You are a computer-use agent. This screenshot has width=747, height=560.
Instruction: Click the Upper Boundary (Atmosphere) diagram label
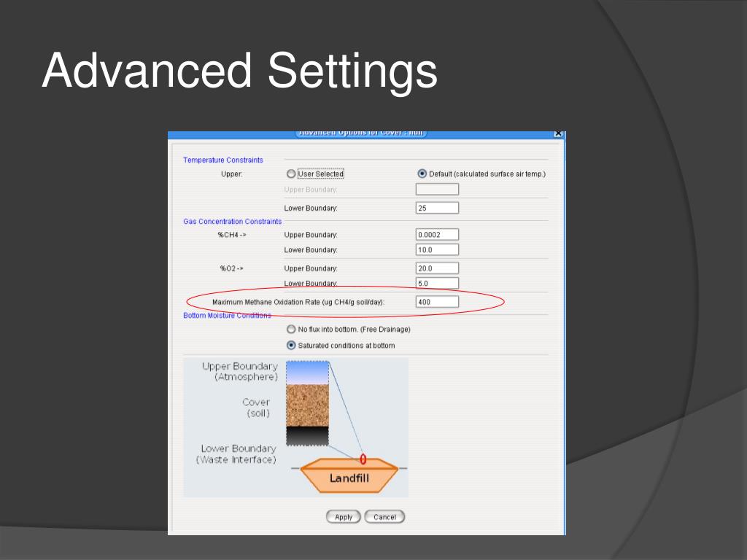click(x=239, y=371)
